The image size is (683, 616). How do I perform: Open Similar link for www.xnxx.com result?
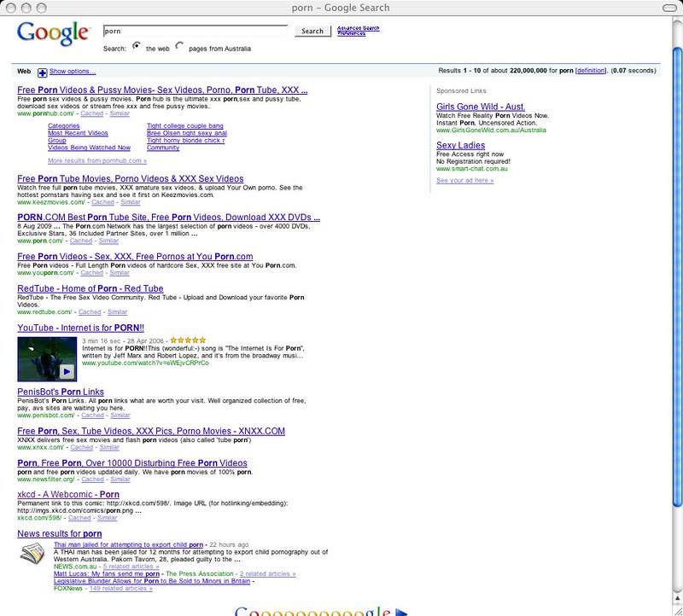pos(109,448)
